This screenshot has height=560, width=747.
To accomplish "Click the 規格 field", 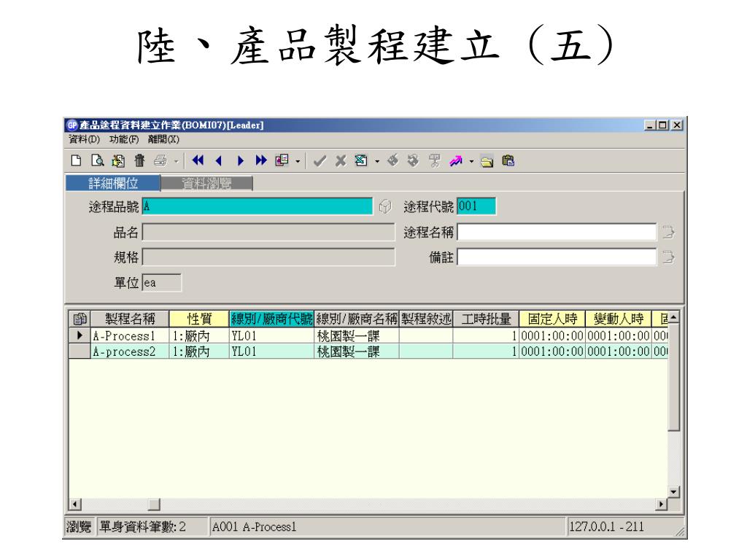I will pos(268,257).
